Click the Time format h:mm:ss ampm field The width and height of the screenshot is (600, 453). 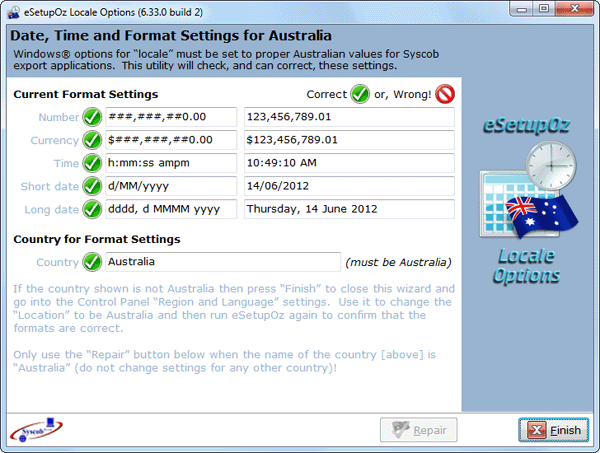pos(170,163)
